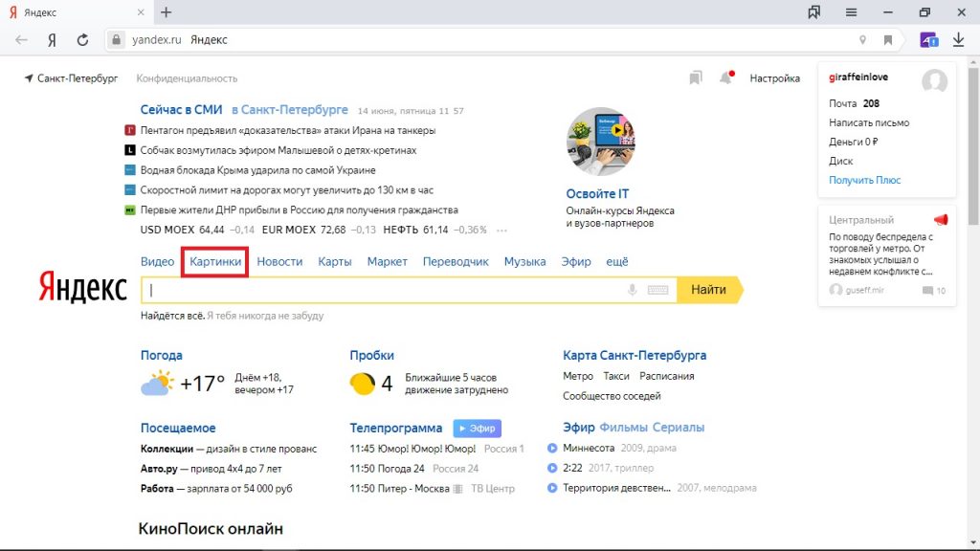
Task: Click the browser back arrow
Action: coord(21,40)
